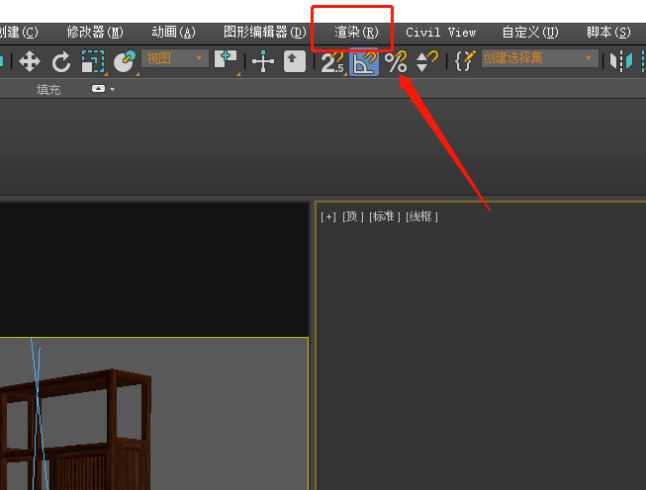Open Edit Named Selection Sets icon
The image size is (646, 490).
click(465, 61)
